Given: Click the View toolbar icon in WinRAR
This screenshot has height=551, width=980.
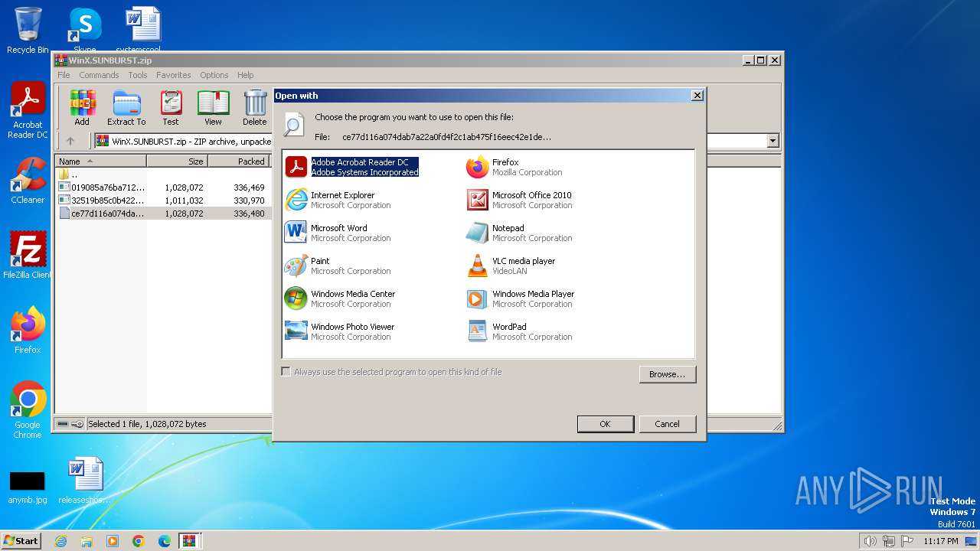Looking at the screenshot, I should [213, 108].
